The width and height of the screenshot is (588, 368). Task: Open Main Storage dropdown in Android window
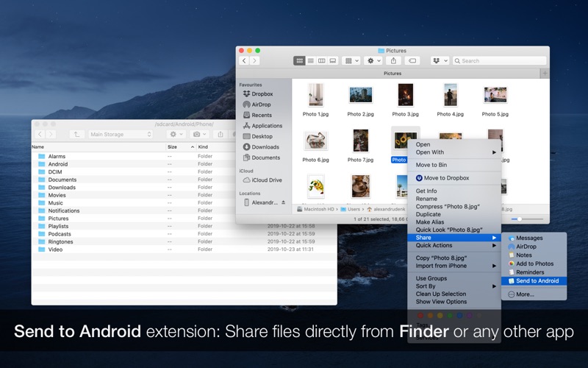pyautogui.click(x=121, y=134)
